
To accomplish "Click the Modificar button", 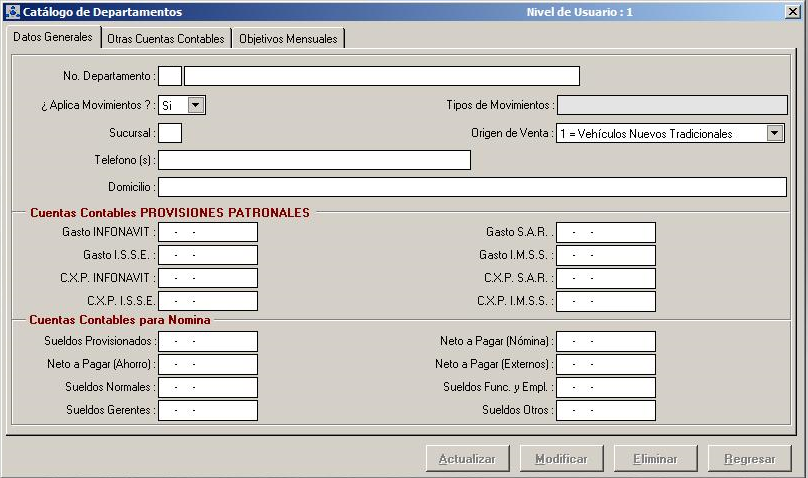I will [561, 459].
